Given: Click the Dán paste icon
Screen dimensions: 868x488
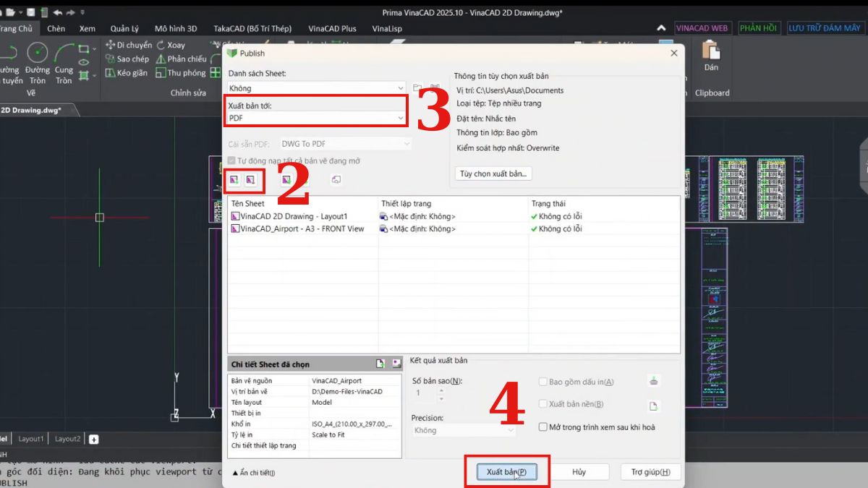Looking at the screenshot, I should click(711, 56).
